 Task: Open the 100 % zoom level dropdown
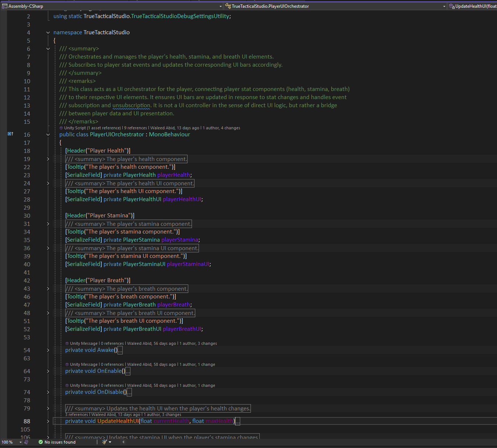point(20,442)
